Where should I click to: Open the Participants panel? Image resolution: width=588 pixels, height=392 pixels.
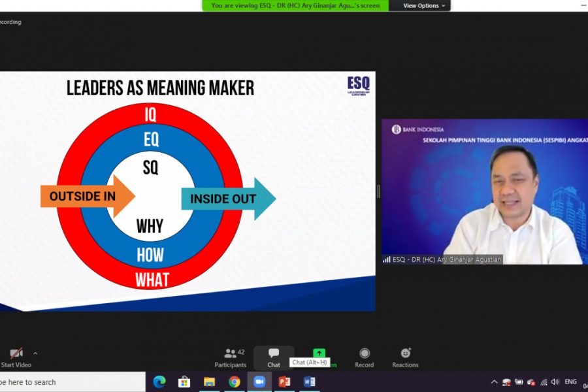(x=230, y=357)
